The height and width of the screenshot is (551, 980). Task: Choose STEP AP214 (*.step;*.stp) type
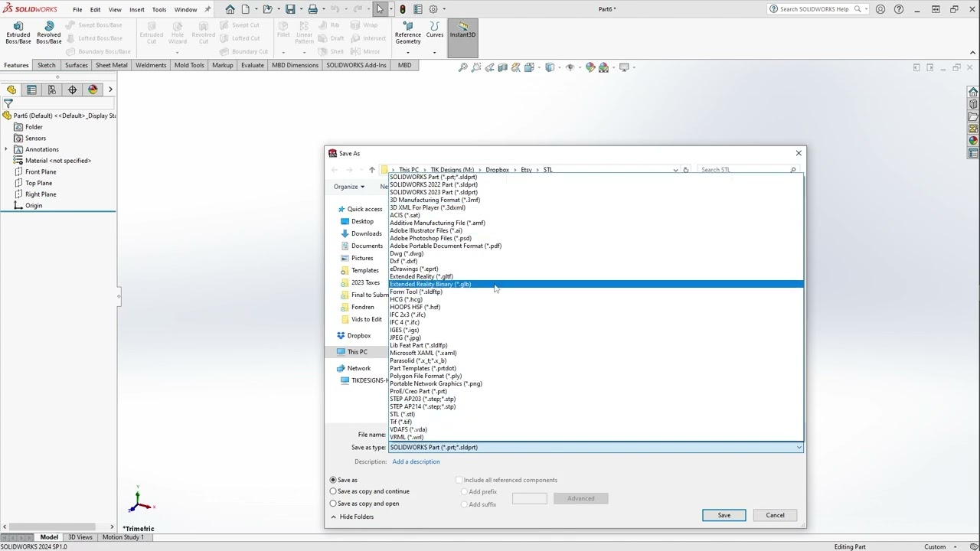click(596, 406)
